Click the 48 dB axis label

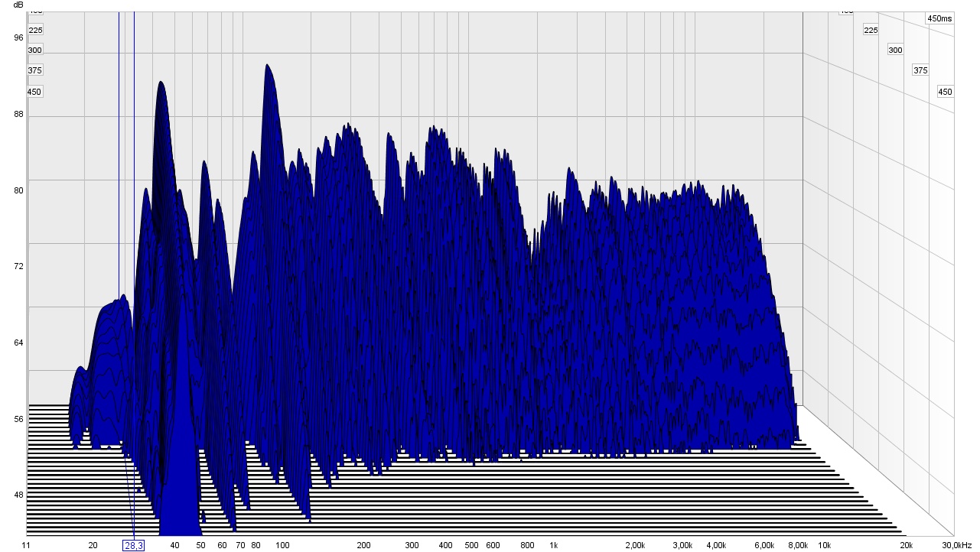pos(18,495)
